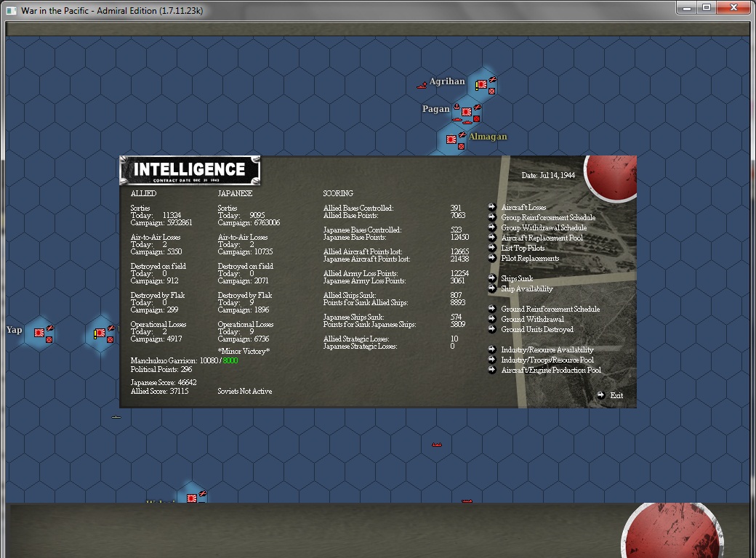Open Industry/Troops/Resource Pool

coord(547,360)
